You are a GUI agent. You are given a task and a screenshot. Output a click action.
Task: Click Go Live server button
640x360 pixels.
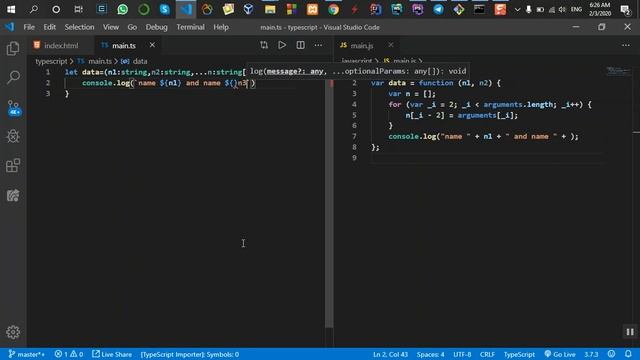[560, 354]
